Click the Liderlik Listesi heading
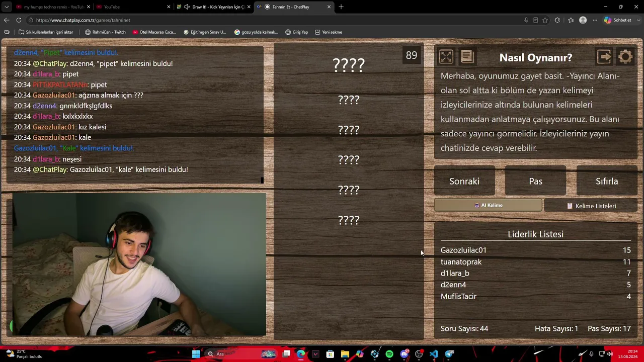This screenshot has height=362, width=644. [535, 234]
